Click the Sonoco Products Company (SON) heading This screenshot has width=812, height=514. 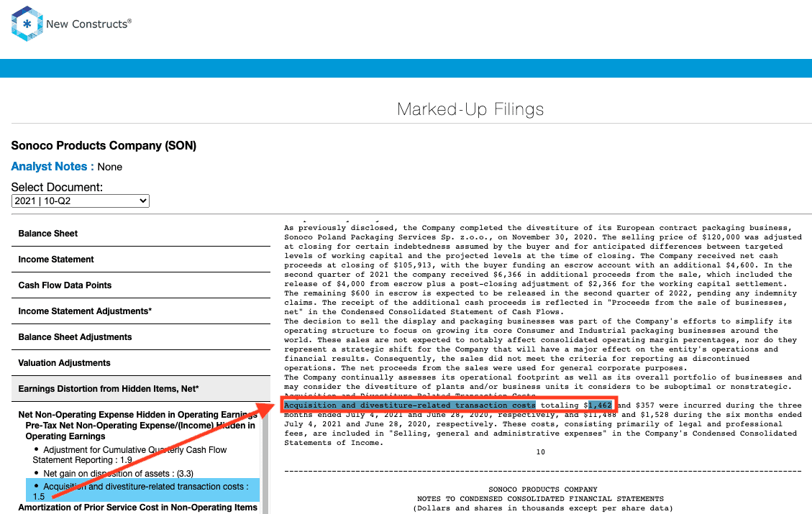click(104, 145)
